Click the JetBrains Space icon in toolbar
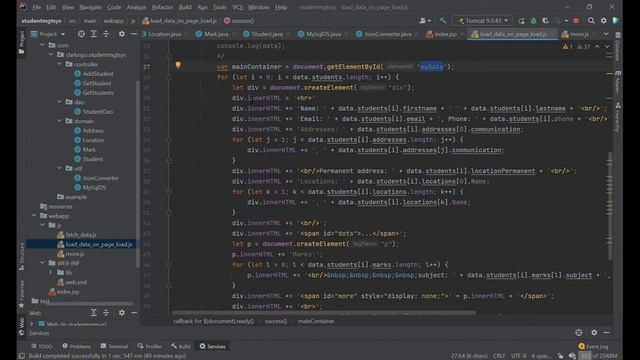This screenshot has width=640, height=360. tap(616, 20)
